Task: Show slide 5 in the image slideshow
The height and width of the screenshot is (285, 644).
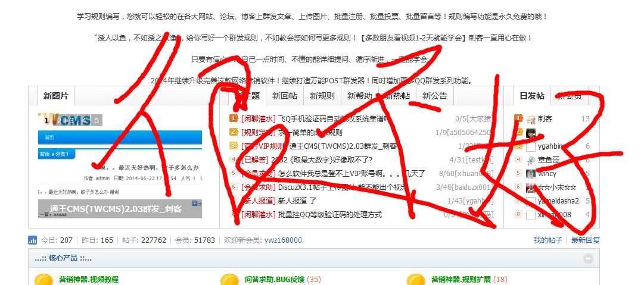Action: tap(97, 120)
